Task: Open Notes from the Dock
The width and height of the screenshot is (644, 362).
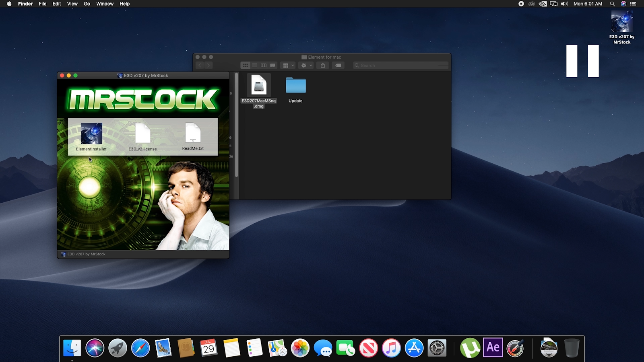Action: (x=232, y=348)
